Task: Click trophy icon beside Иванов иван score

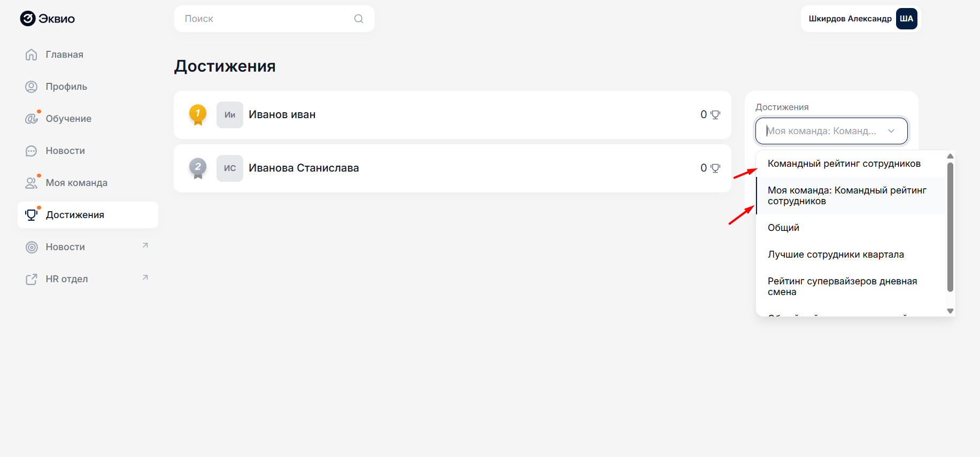Action: point(715,114)
